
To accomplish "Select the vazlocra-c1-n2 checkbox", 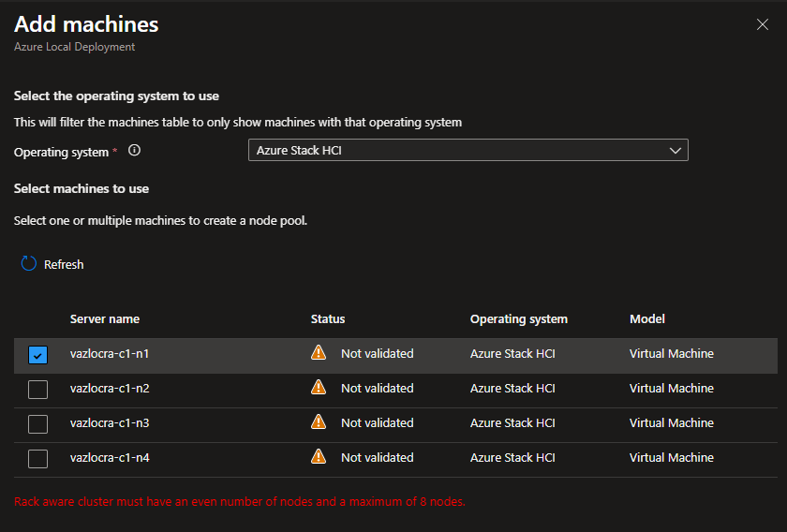I will 37,390.
